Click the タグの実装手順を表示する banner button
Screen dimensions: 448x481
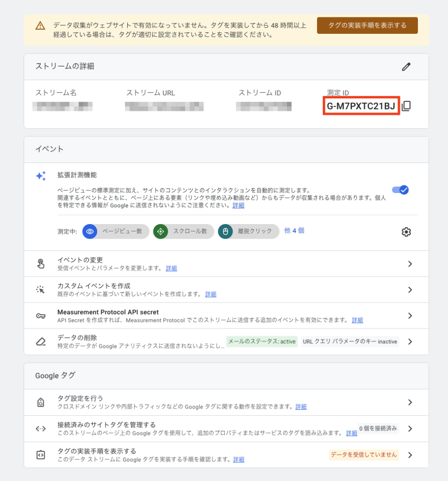tap(367, 25)
